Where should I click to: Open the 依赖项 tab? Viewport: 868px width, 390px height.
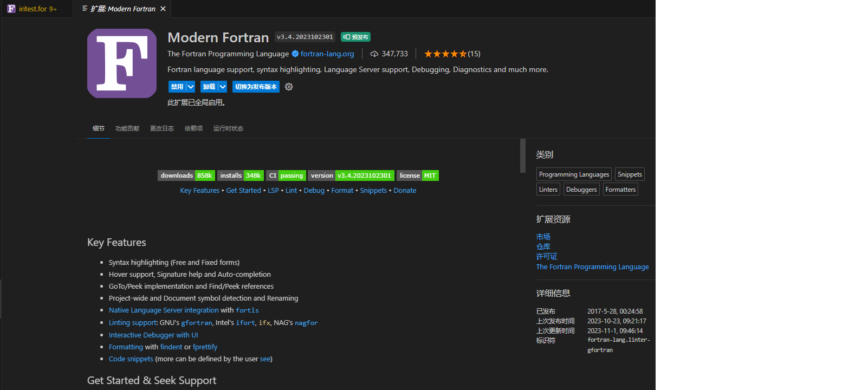tap(193, 128)
